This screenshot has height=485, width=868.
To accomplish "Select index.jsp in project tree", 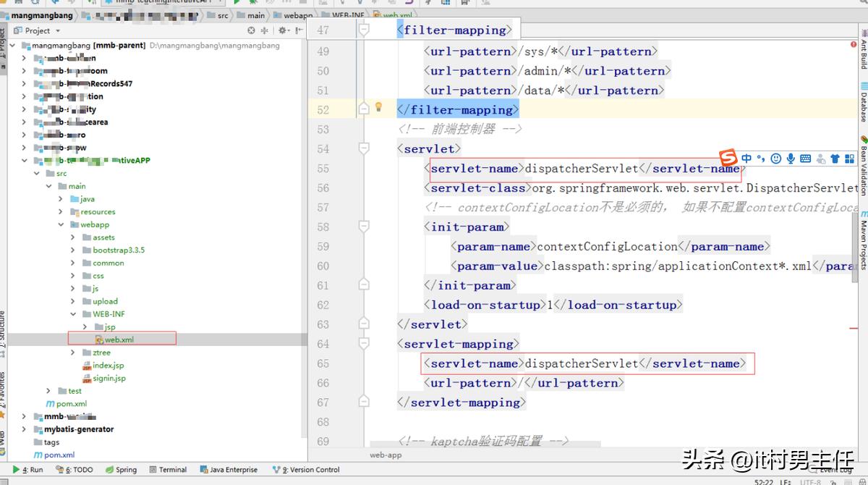I will click(103, 366).
